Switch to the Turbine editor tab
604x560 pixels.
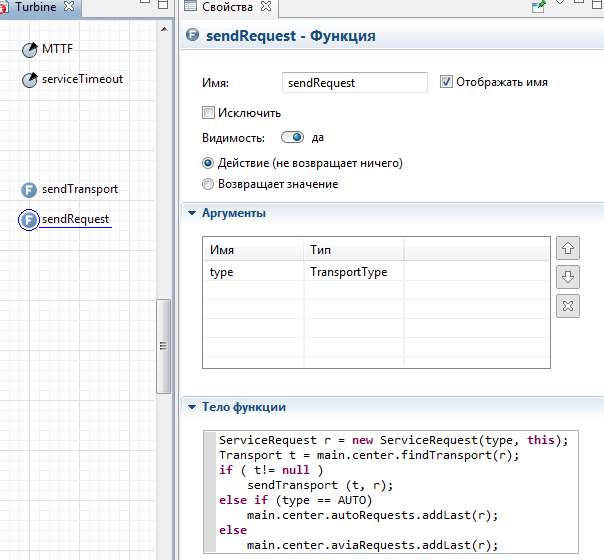tap(34, 7)
